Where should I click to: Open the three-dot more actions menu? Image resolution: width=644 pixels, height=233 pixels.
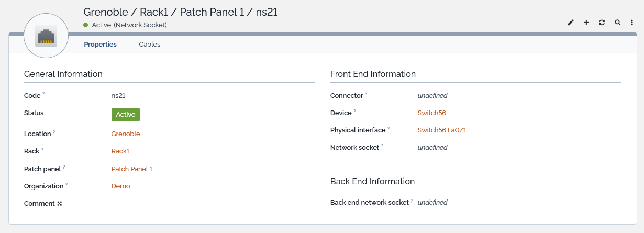coord(632,23)
